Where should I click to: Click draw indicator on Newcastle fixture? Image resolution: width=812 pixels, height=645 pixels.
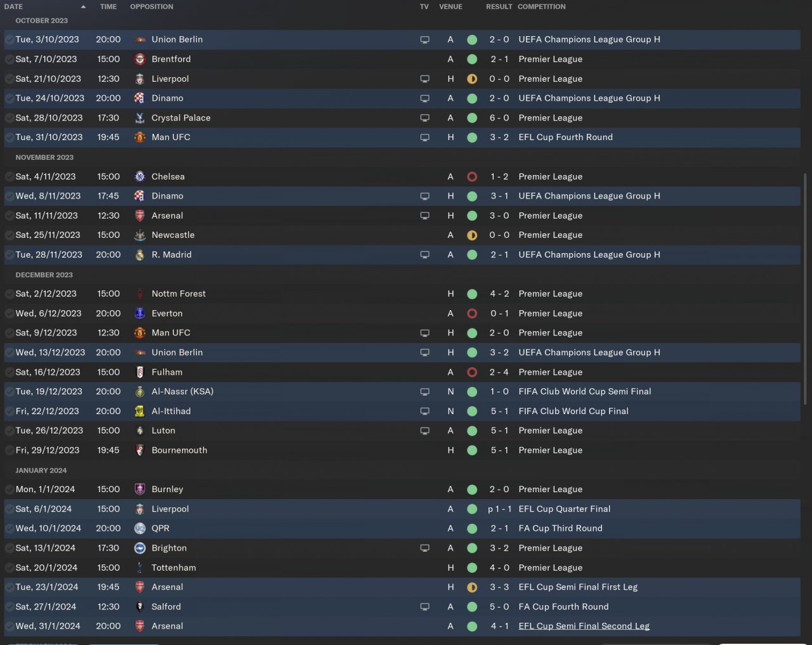[472, 235]
